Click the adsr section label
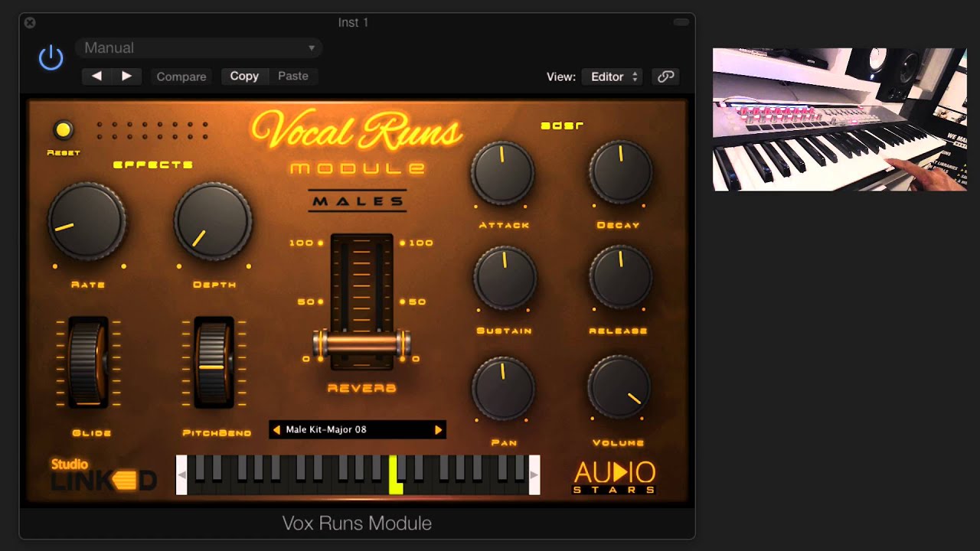This screenshot has height=551, width=980. click(562, 126)
